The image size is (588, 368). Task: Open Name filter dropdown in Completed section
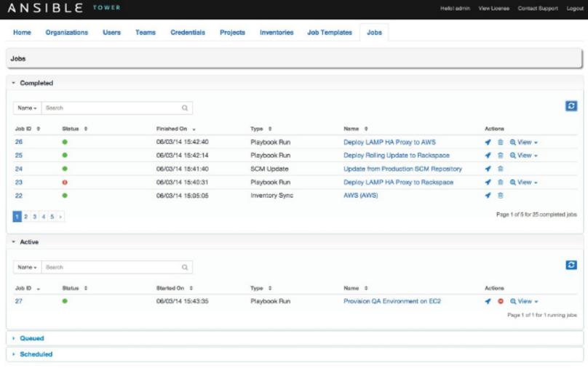click(x=27, y=108)
